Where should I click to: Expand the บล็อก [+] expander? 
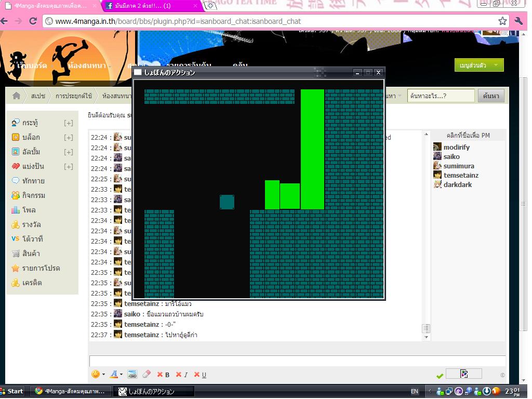69,138
